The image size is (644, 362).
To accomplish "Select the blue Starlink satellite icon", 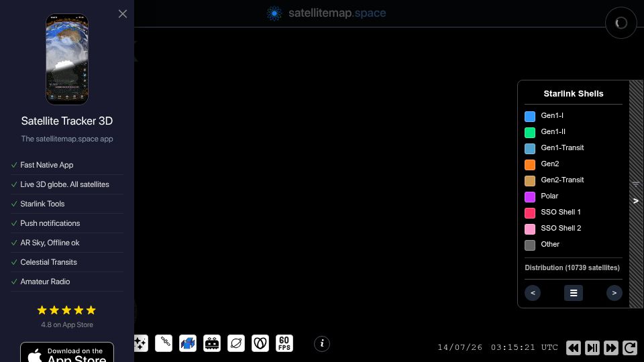I will coord(188,343).
